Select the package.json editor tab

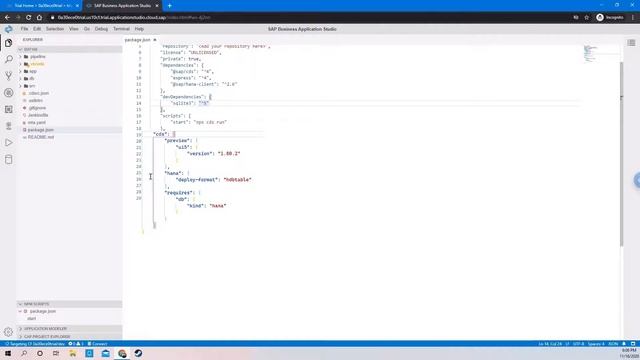137,40
